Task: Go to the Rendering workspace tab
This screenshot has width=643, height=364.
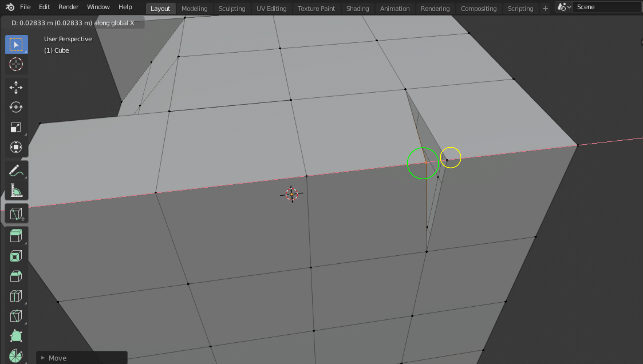Action: coord(435,9)
